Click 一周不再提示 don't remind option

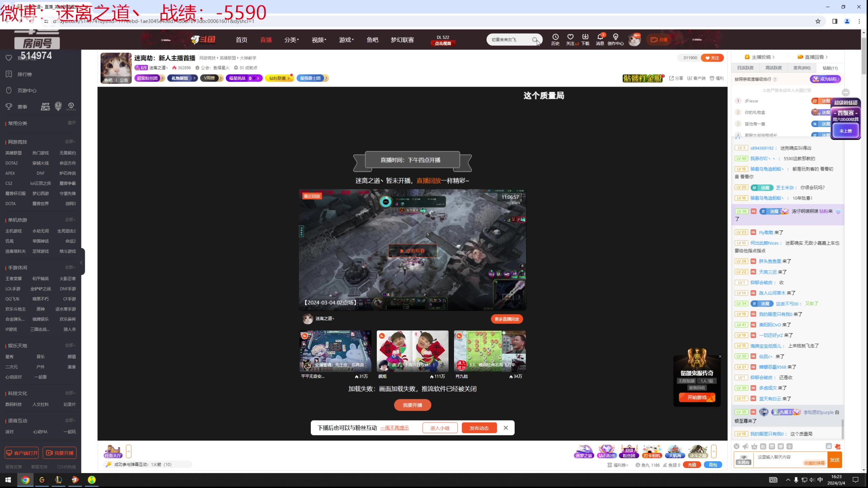coord(394,428)
